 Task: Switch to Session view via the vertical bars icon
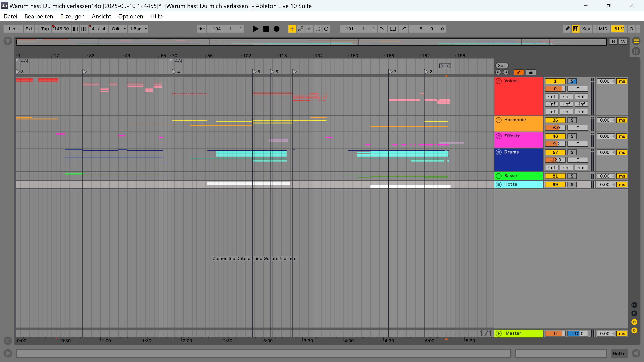point(636,51)
